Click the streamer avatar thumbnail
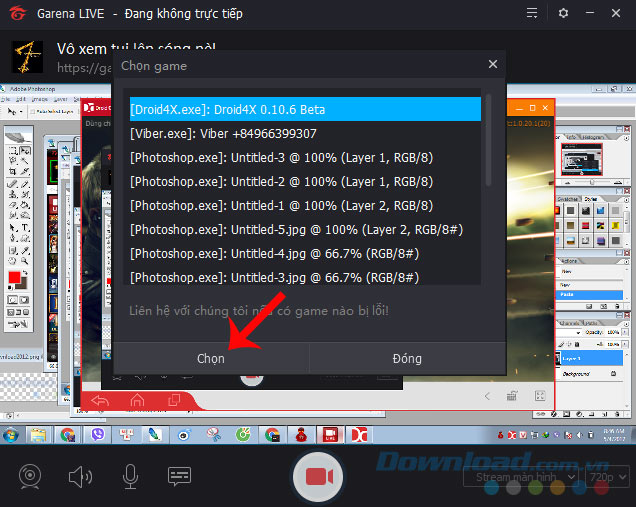This screenshot has height=507, width=636. [27, 57]
